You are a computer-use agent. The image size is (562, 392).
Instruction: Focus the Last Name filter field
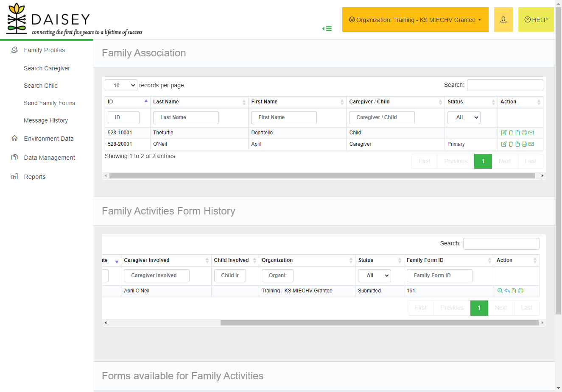point(186,117)
